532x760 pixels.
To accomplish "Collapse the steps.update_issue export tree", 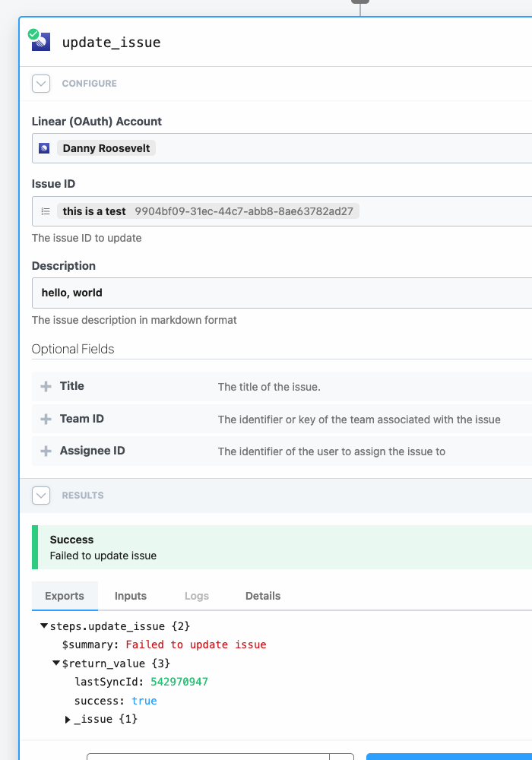I will tap(43, 625).
